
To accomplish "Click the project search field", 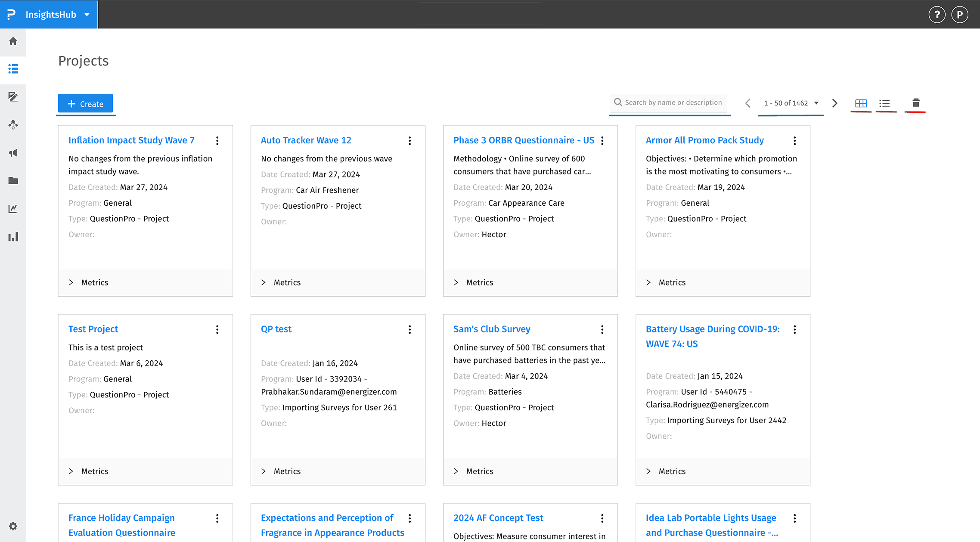I will coord(673,103).
